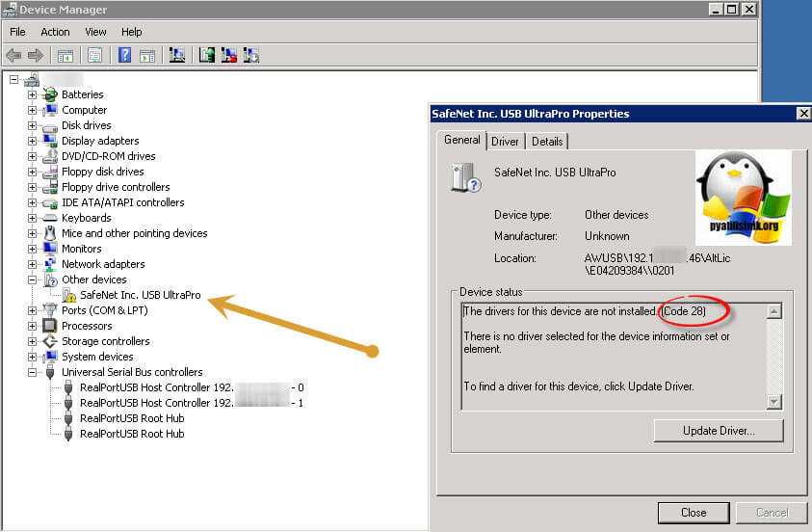Viewport: 812px width, 532px height.
Task: Click Scan for hardware changes toolbar icon
Action: [x=176, y=55]
